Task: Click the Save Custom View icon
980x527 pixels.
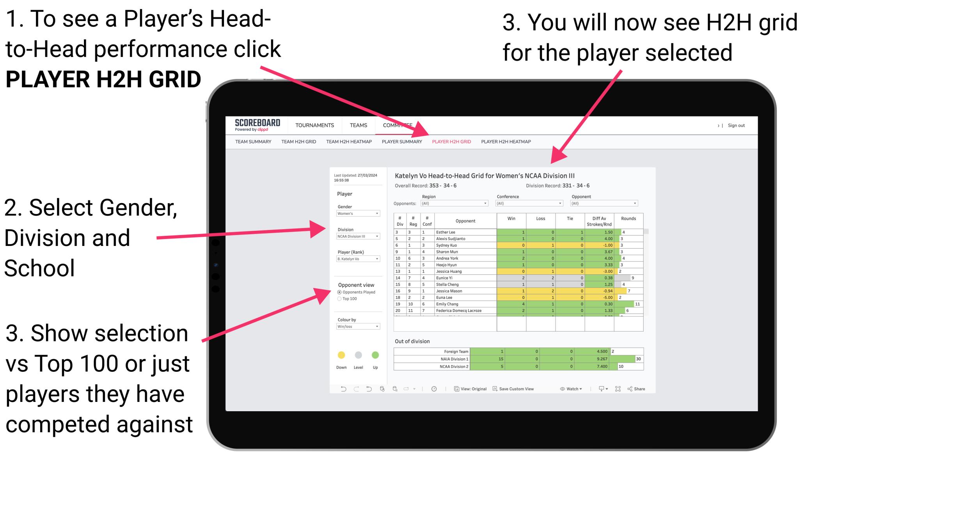Action: pyautogui.click(x=495, y=389)
